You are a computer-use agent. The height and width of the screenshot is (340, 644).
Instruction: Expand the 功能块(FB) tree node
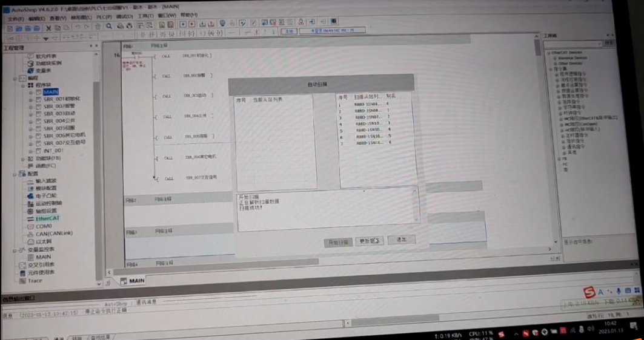[23, 159]
